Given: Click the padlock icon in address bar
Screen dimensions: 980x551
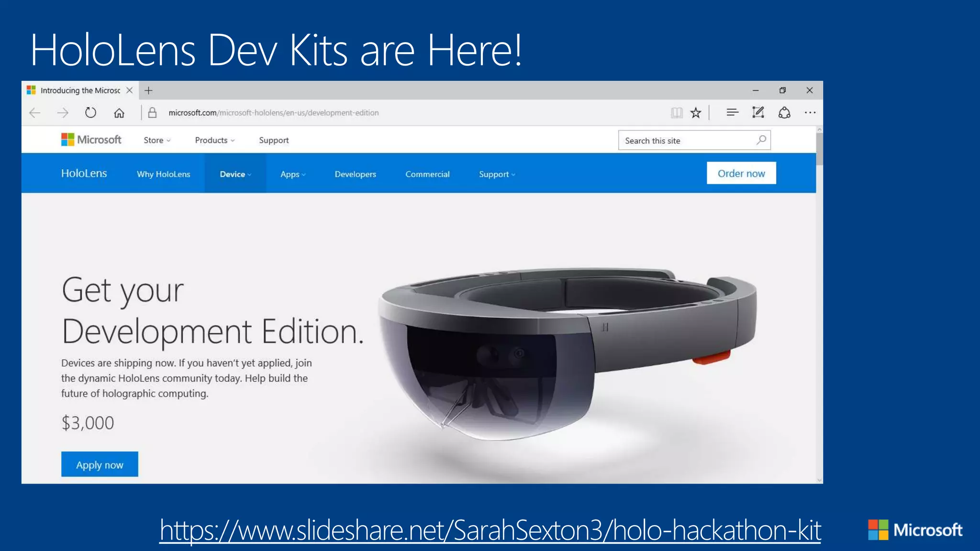Looking at the screenshot, I should point(152,113).
